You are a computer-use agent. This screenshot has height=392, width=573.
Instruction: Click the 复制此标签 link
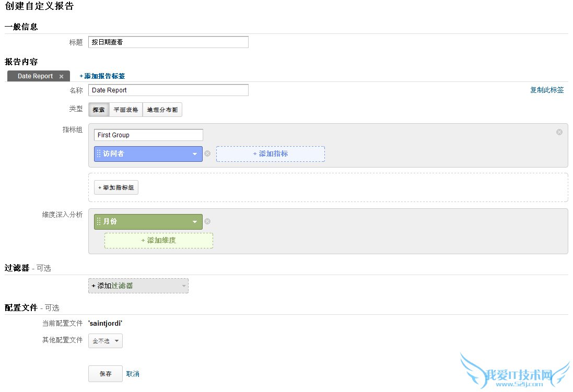click(546, 90)
